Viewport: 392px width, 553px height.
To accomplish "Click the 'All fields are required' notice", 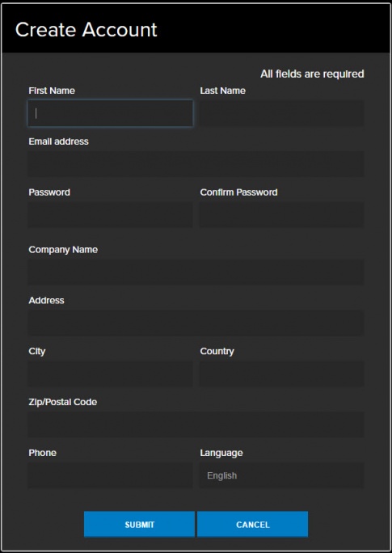I will 312,74.
